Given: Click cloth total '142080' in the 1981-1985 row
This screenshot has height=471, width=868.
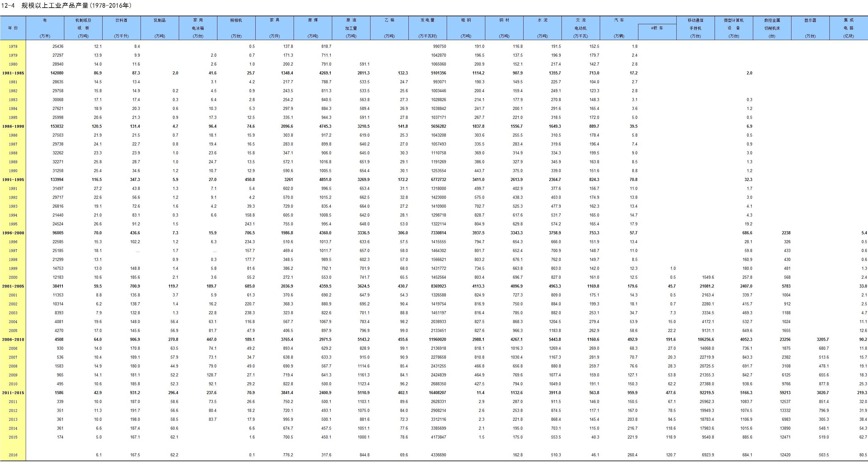Looking at the screenshot, I should [x=57, y=73].
